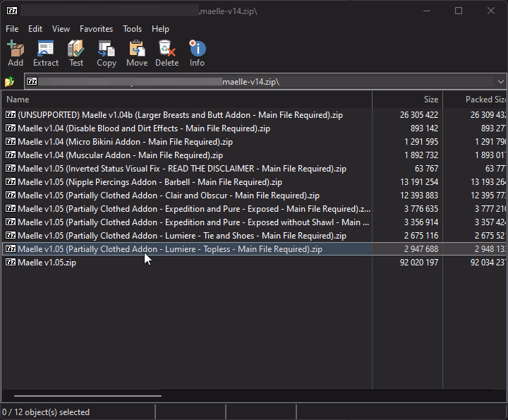Select the Maelle v1.05.zip file
Viewport: 508px width, 420px height.
(47, 263)
